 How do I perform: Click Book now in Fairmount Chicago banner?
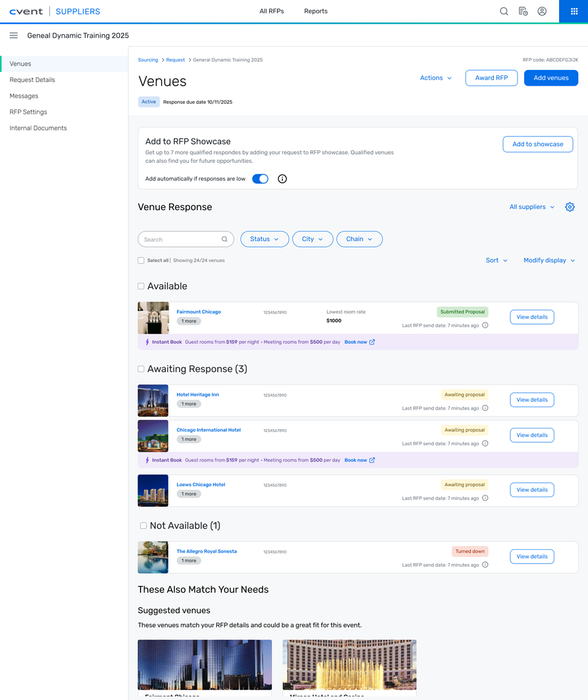point(359,342)
